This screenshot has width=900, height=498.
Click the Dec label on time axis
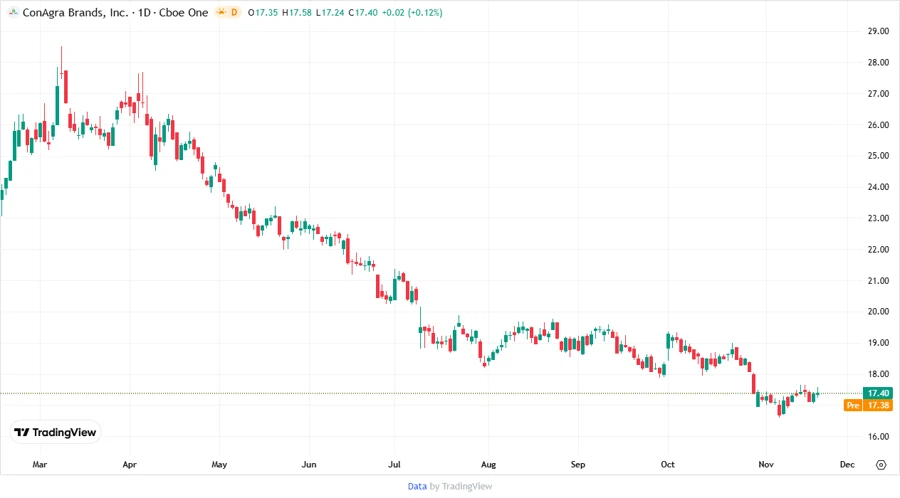(x=847, y=464)
